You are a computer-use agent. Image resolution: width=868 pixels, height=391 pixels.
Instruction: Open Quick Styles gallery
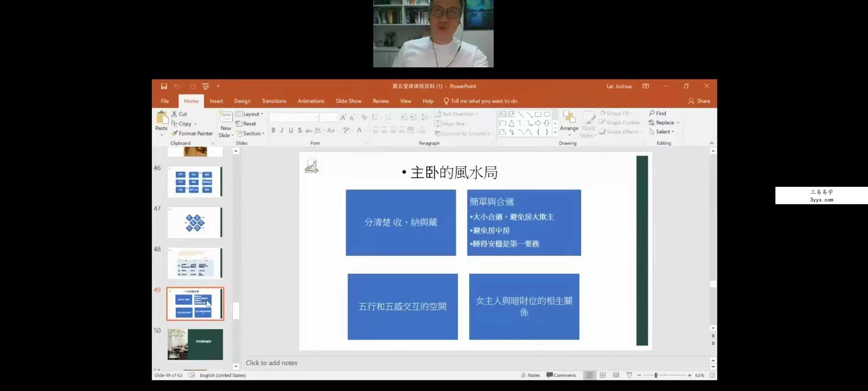(588, 125)
